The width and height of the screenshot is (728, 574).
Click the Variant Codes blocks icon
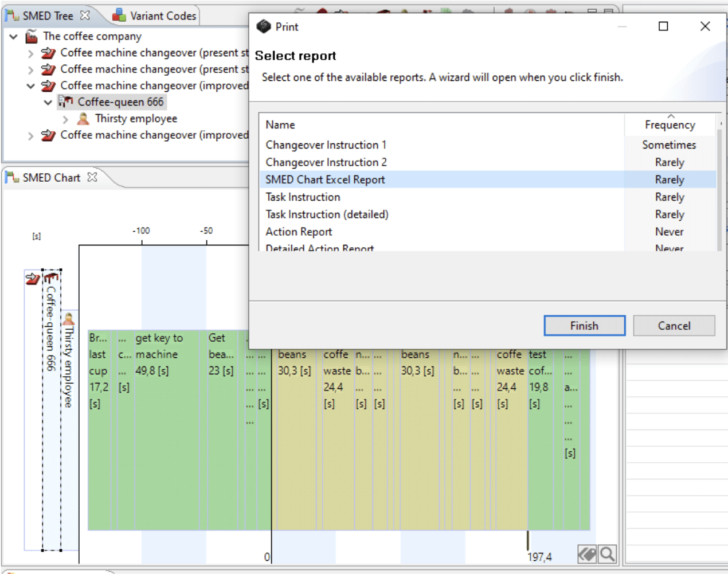point(119,15)
